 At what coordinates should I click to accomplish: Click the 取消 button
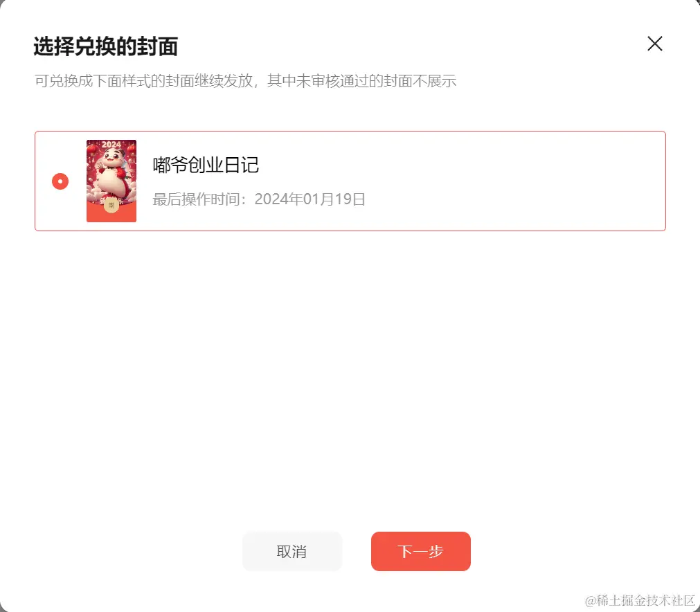tap(292, 551)
